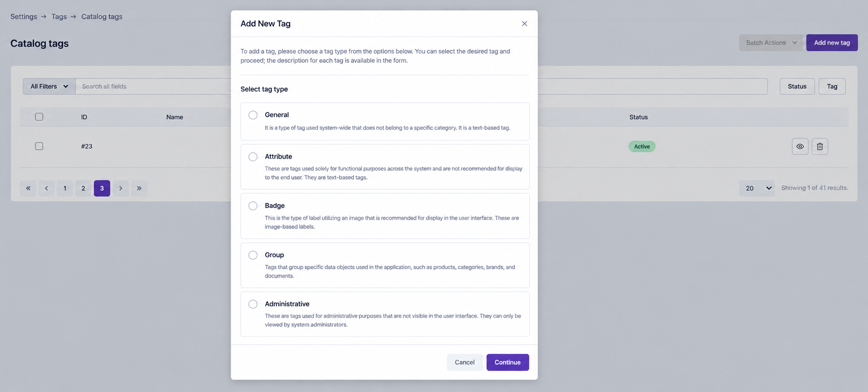Tick the checkbox for row #23
This screenshot has height=392, width=868.
pos(39,146)
